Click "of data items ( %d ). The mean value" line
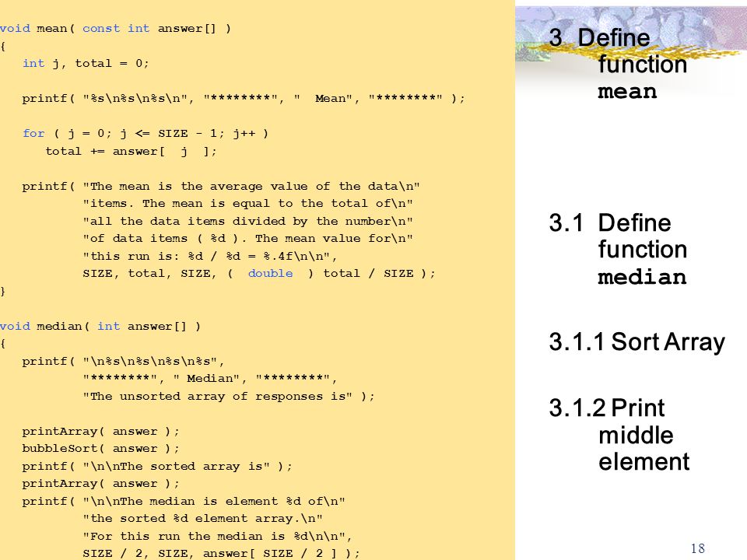 pos(247,239)
